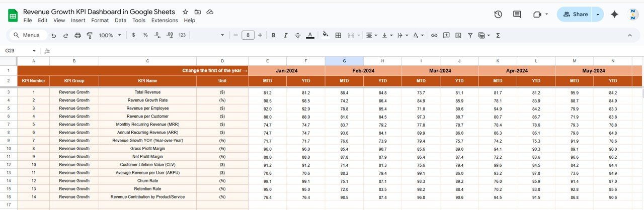Open the Data menu
644x210 pixels.
pyautogui.click(x=121, y=20)
